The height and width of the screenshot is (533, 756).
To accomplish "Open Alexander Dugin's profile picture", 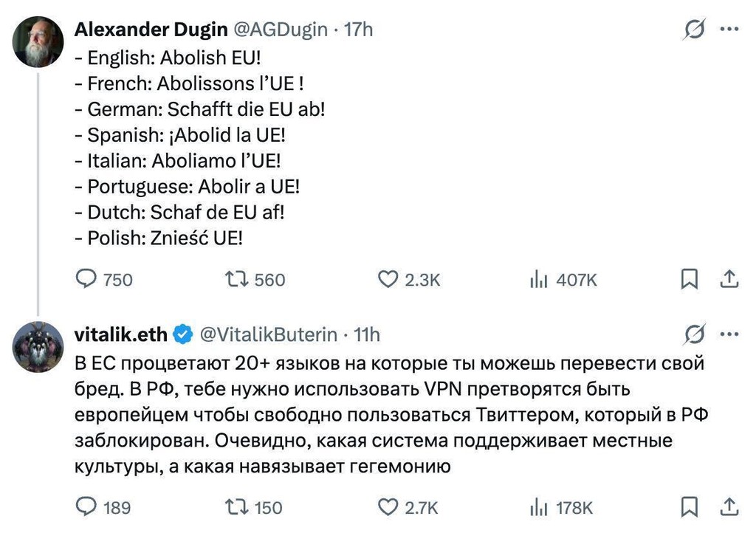I will [38, 42].
